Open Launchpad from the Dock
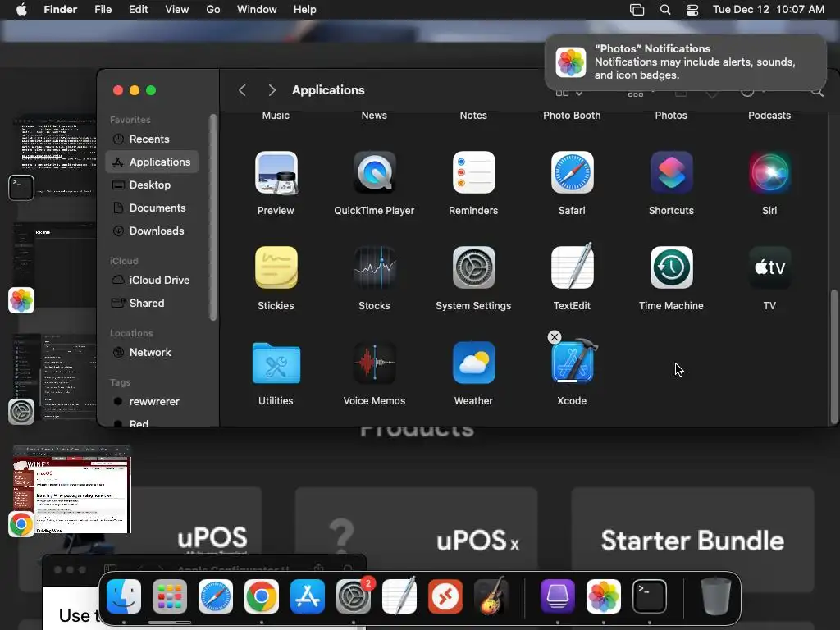This screenshot has height=630, width=840. [x=170, y=596]
